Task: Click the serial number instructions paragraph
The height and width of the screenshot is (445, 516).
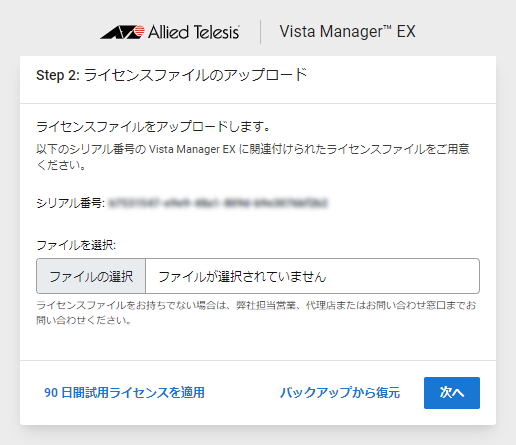Action: [253, 157]
